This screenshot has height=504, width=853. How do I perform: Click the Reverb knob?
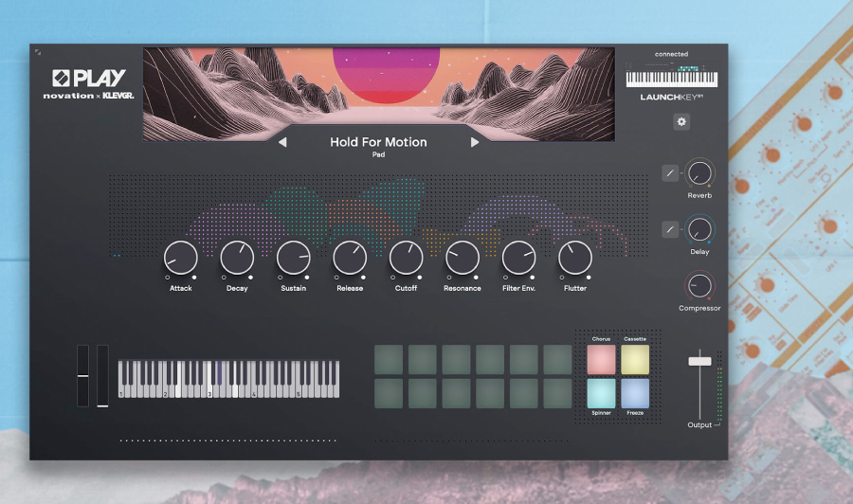click(699, 173)
